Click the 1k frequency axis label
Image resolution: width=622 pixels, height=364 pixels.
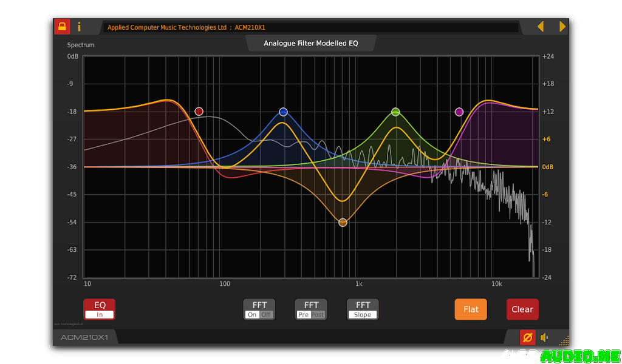coord(358,283)
